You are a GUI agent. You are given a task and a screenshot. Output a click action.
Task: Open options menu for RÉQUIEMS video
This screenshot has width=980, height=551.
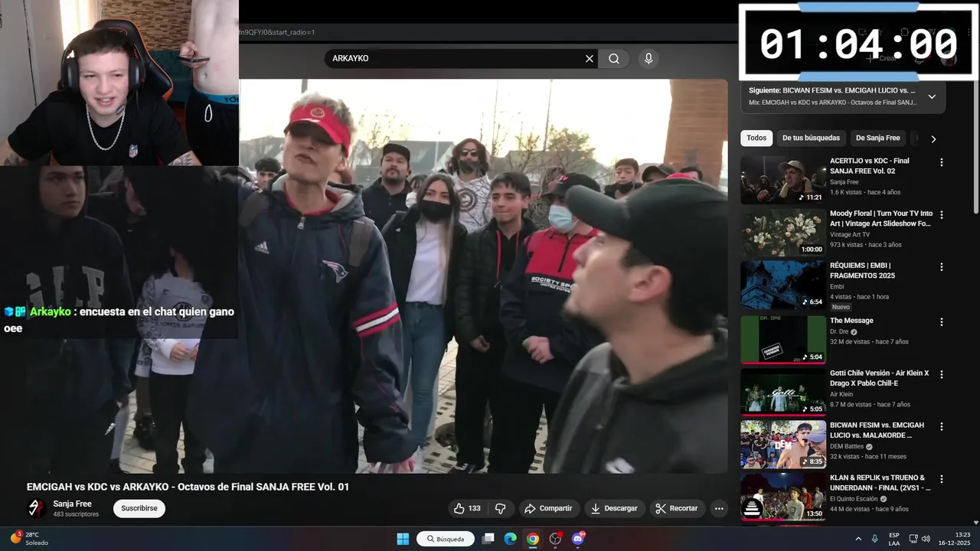coord(942,267)
